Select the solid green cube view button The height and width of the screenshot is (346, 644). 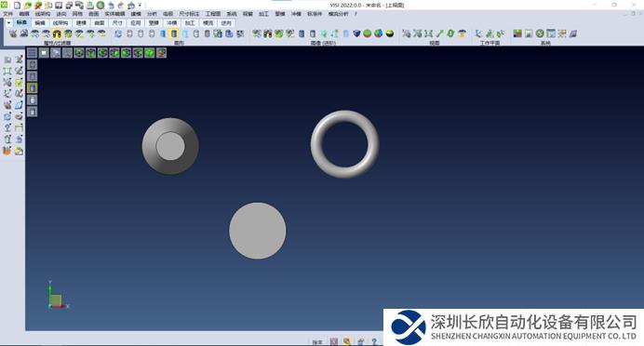(150, 52)
